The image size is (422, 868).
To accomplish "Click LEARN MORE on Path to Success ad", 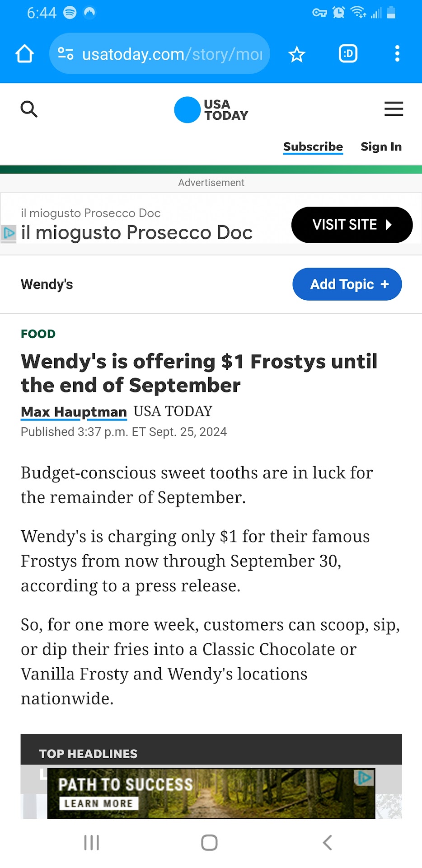I will (98, 803).
